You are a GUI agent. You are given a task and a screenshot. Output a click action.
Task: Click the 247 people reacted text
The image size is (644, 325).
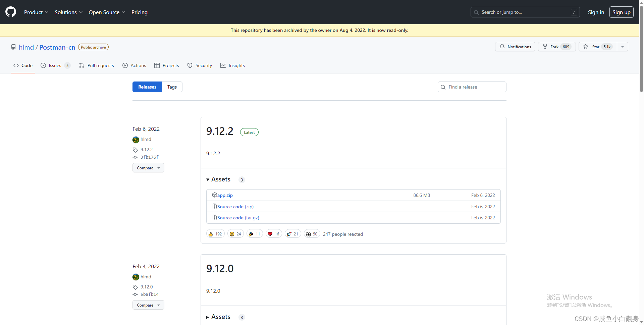(343, 234)
